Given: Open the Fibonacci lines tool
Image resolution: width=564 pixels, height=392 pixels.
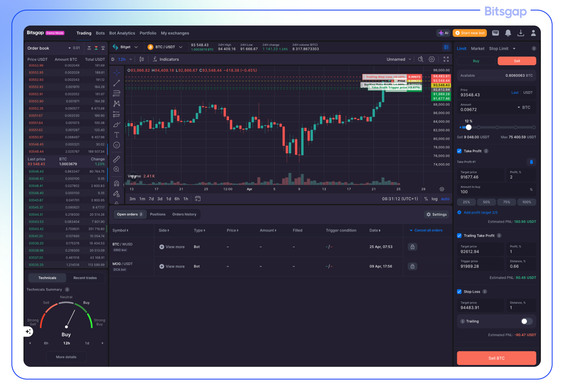Looking at the screenshot, I should click(117, 93).
